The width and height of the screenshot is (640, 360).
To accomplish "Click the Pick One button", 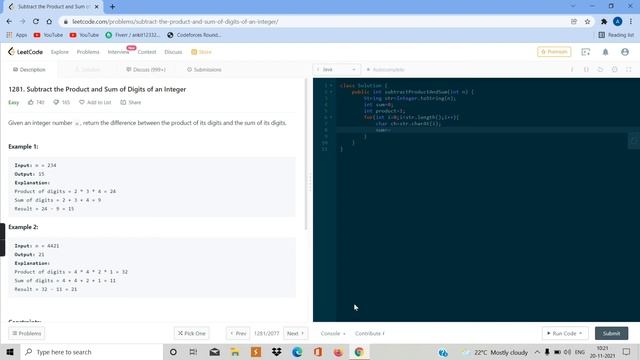I will coord(191,333).
